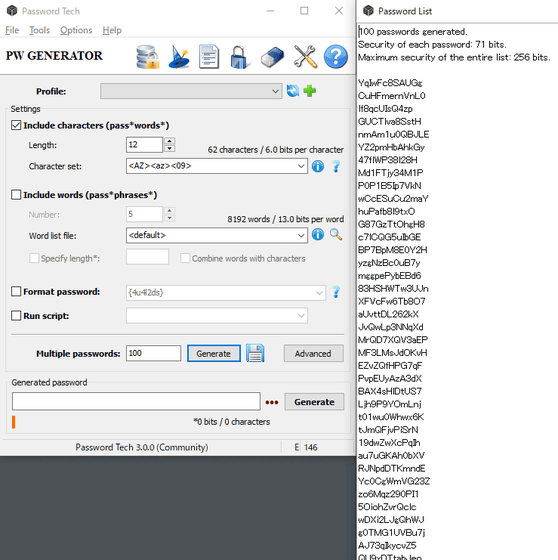The image size is (558, 560).
Task: Click the eraser clear clipboard icon
Action: (272, 57)
